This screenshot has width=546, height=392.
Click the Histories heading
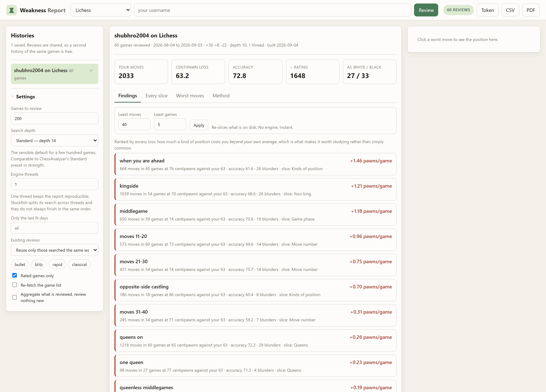(22, 36)
